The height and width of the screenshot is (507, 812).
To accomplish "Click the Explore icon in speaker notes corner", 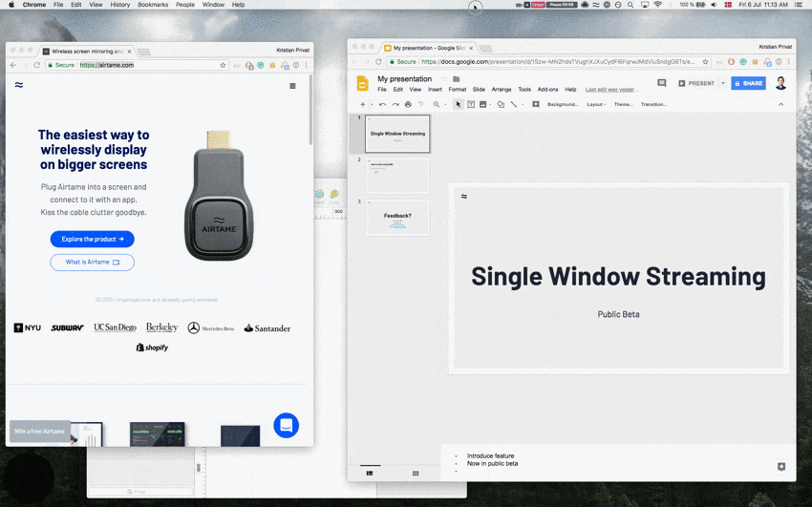I will 781,467.
